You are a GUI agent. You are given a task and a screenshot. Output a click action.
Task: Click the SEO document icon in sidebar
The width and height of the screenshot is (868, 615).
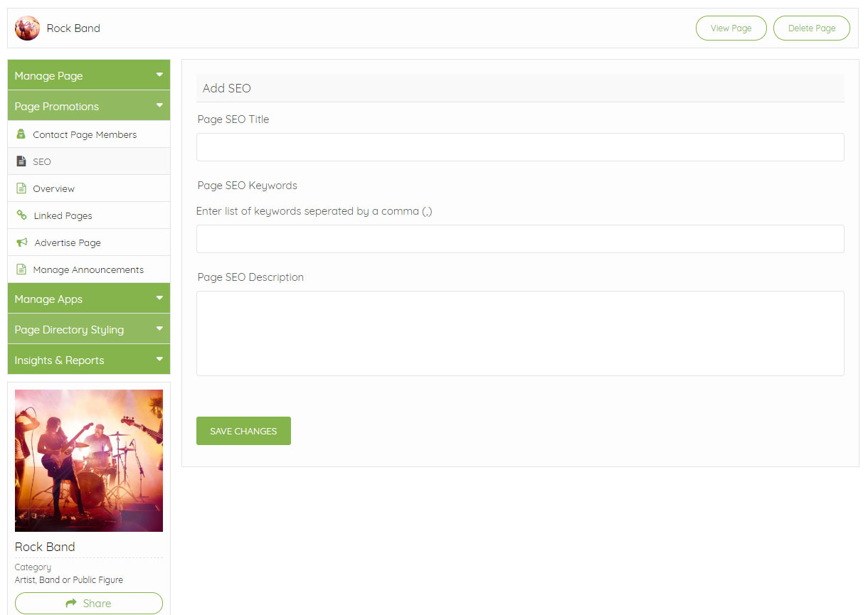pos(21,161)
